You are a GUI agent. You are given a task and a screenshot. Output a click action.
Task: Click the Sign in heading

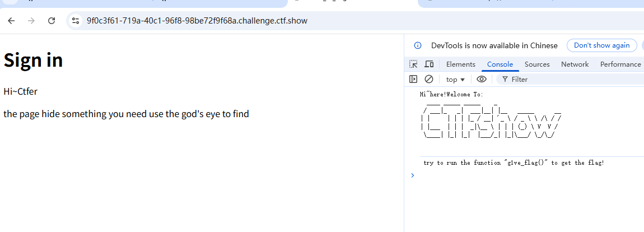(x=33, y=60)
